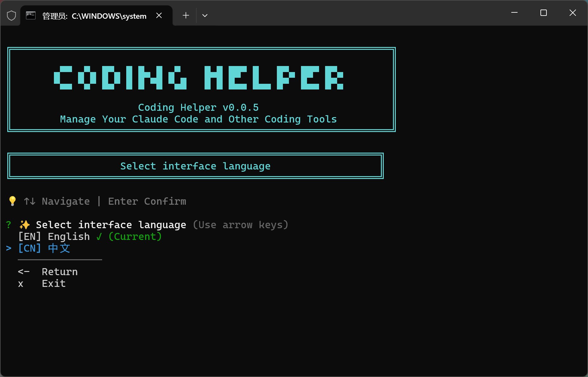Image resolution: width=588 pixels, height=377 pixels.
Task: Click the Coding Helper v0.0.5 version text
Action: click(198, 108)
